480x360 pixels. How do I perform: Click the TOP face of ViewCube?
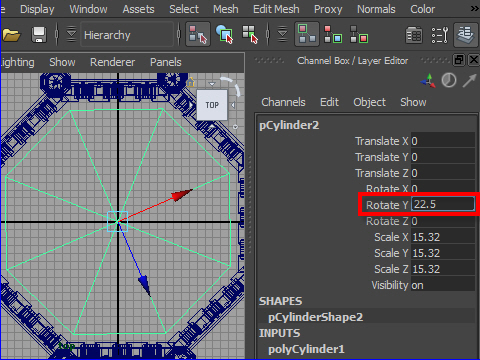click(x=212, y=105)
